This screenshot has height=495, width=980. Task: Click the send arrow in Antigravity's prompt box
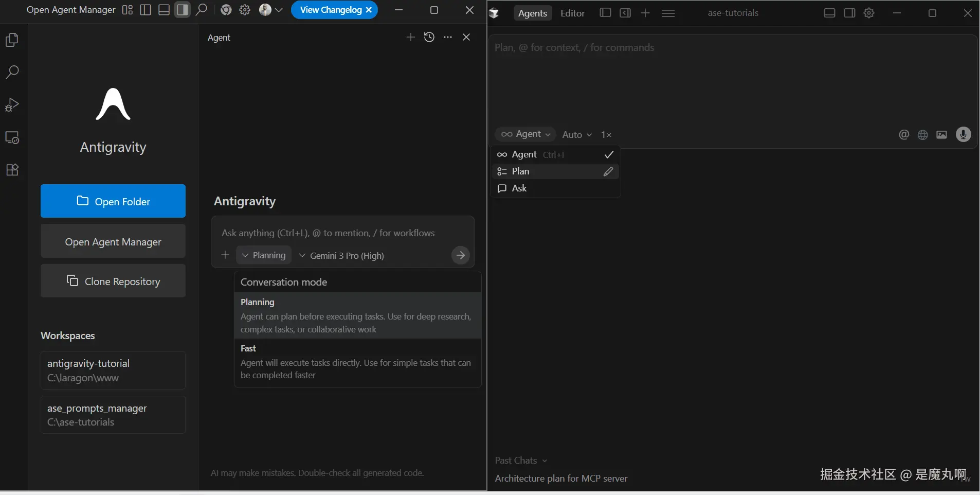[460, 255]
